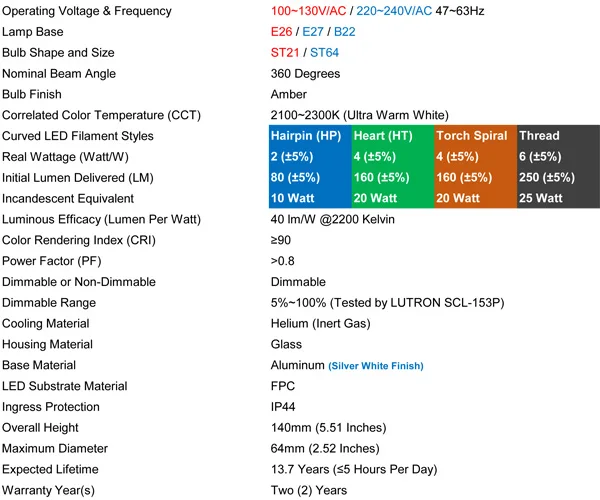Click the 'Operating Voltage & Frequency' label
This screenshot has width=600, height=500.
click(x=87, y=11)
